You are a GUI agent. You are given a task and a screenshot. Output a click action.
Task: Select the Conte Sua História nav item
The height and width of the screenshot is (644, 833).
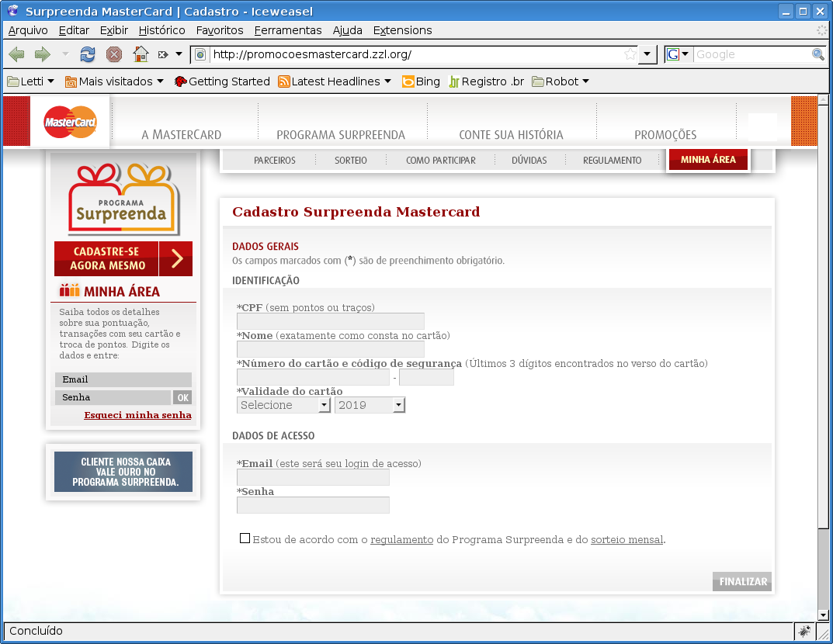pyautogui.click(x=511, y=134)
